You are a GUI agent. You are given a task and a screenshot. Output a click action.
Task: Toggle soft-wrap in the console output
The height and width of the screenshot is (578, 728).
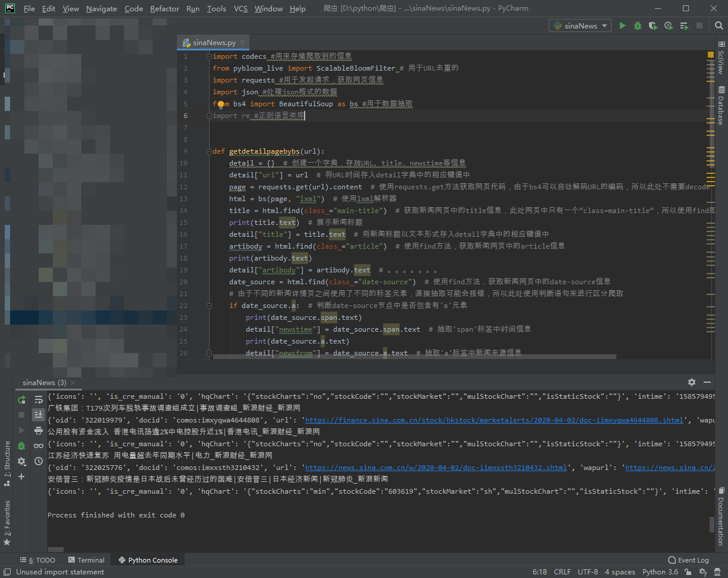tap(39, 399)
